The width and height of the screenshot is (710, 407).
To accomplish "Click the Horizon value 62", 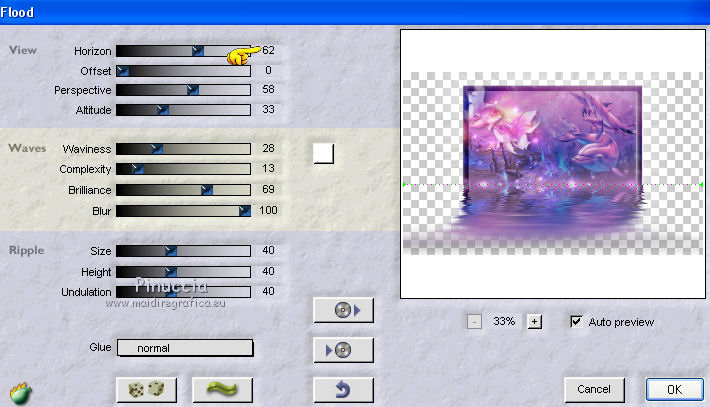I will tap(268, 50).
